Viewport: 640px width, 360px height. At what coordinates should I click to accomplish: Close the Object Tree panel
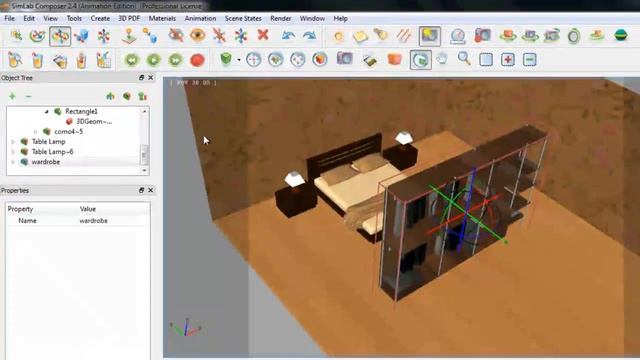pos(151,78)
